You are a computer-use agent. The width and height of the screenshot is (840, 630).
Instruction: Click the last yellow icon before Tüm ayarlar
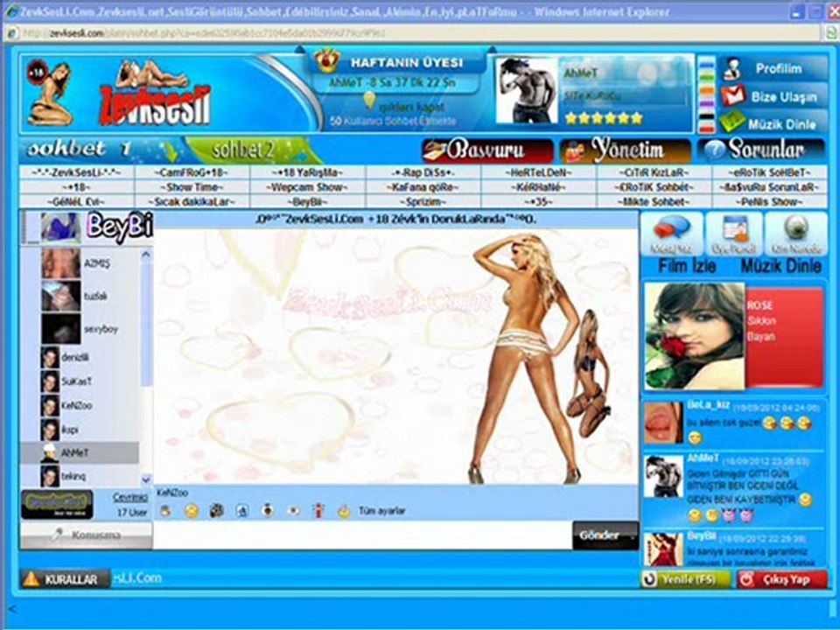(x=344, y=511)
